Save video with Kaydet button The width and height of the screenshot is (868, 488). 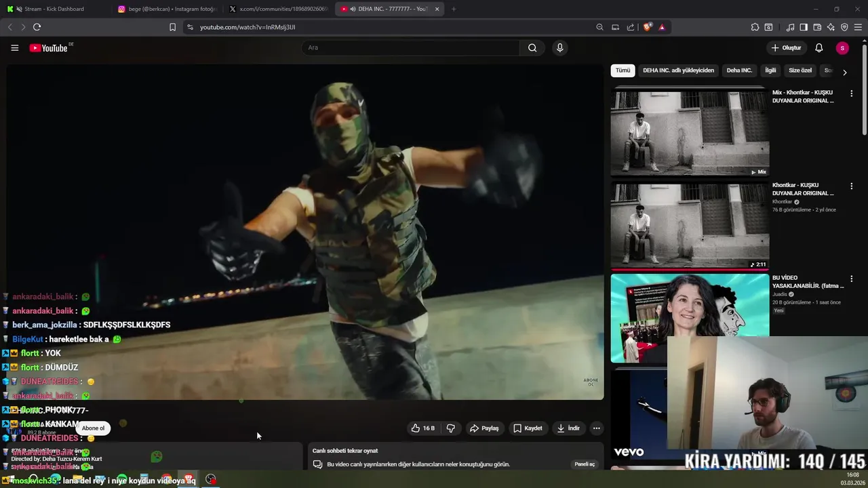[x=528, y=428]
